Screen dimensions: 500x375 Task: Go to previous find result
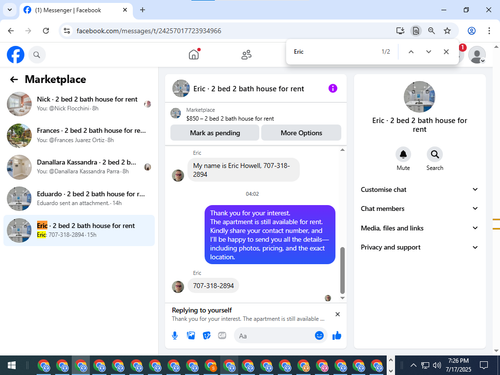coord(411,52)
